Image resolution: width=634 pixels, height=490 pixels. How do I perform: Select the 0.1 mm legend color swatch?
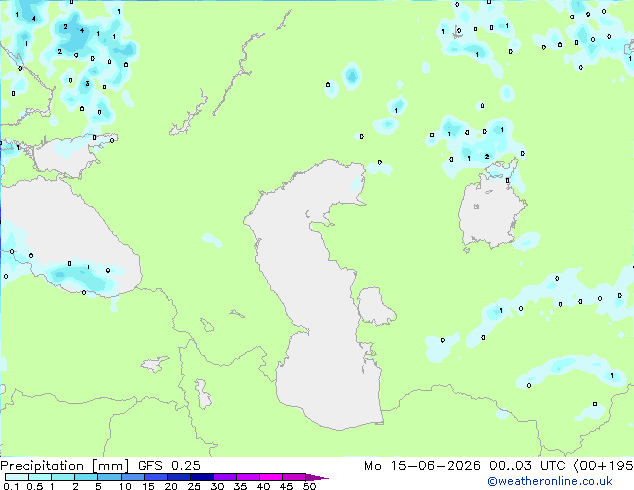tap(17, 477)
